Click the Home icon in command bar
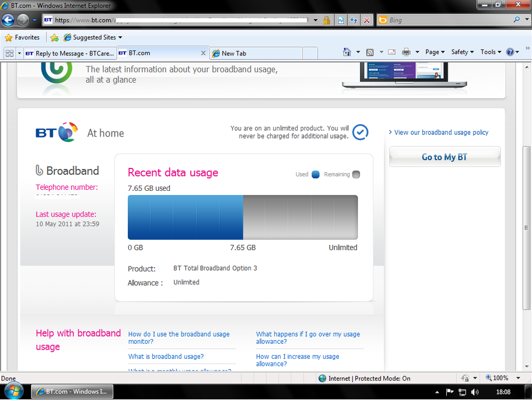The image size is (532, 403). coord(347,52)
